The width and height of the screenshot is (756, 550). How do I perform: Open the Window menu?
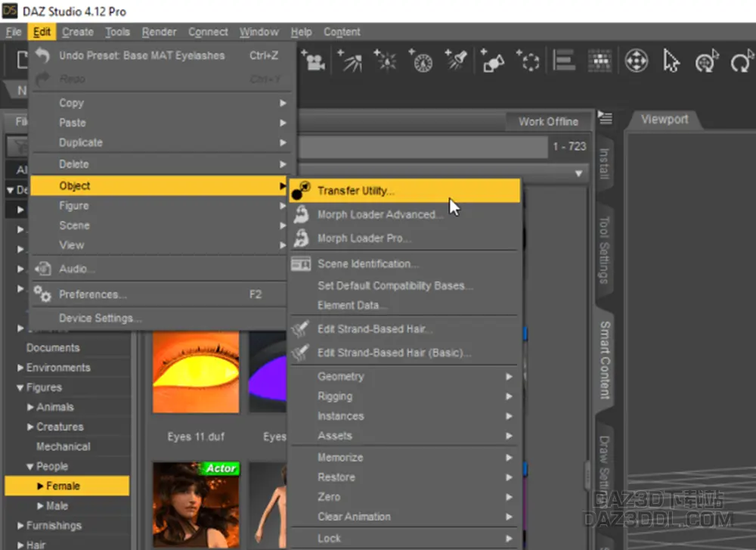click(259, 32)
